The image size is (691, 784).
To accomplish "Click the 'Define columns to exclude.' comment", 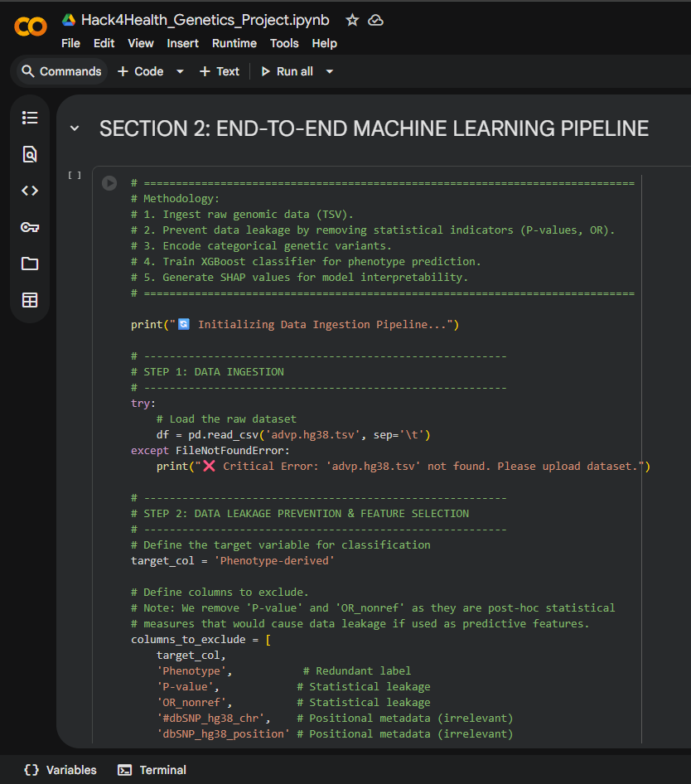I will (x=220, y=592).
